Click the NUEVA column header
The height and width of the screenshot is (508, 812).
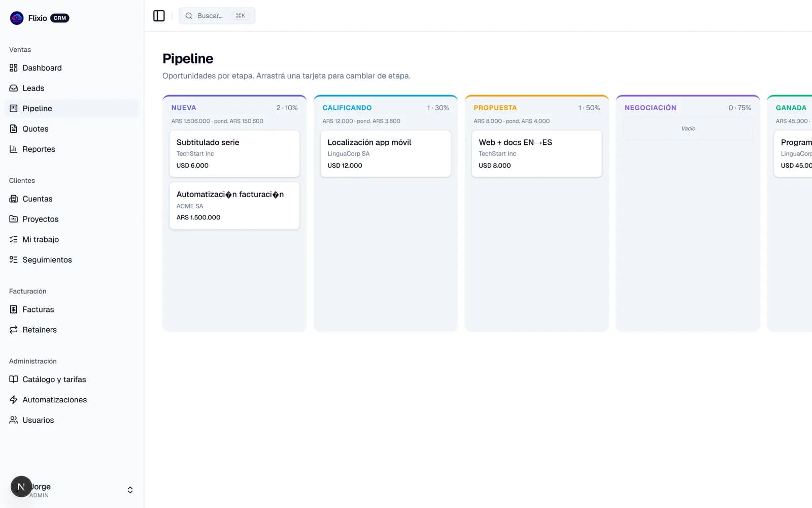[x=184, y=108]
